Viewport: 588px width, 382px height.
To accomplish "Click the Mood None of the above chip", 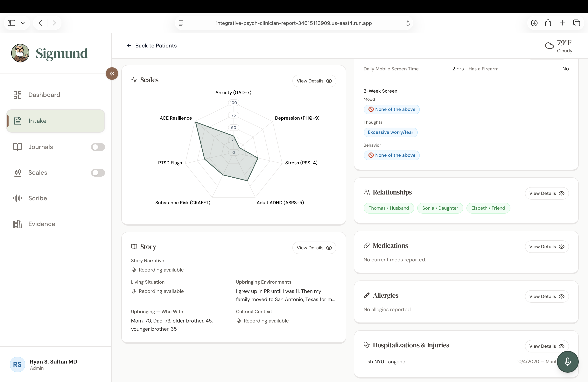I will (x=391, y=109).
